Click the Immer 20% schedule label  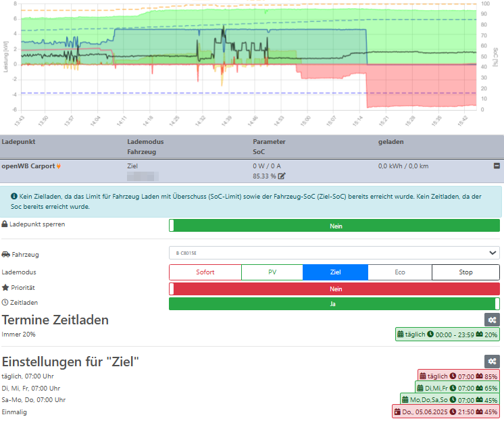18,334
